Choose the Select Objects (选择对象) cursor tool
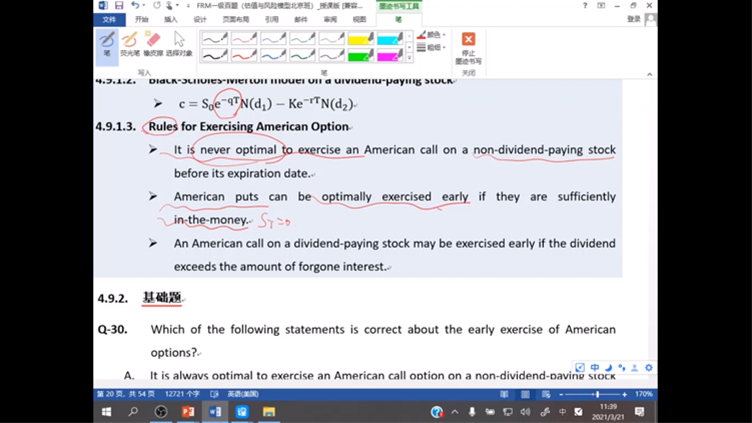This screenshot has width=752, height=423. (x=179, y=44)
